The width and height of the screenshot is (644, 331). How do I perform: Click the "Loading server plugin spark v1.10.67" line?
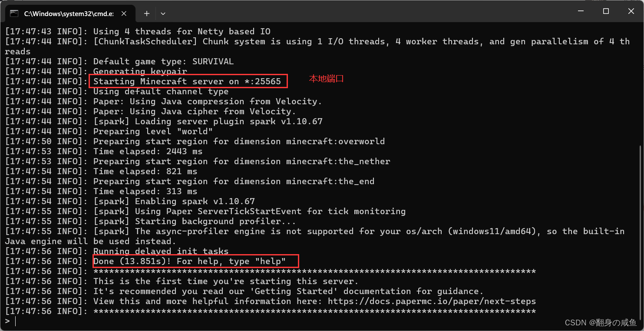(208, 122)
